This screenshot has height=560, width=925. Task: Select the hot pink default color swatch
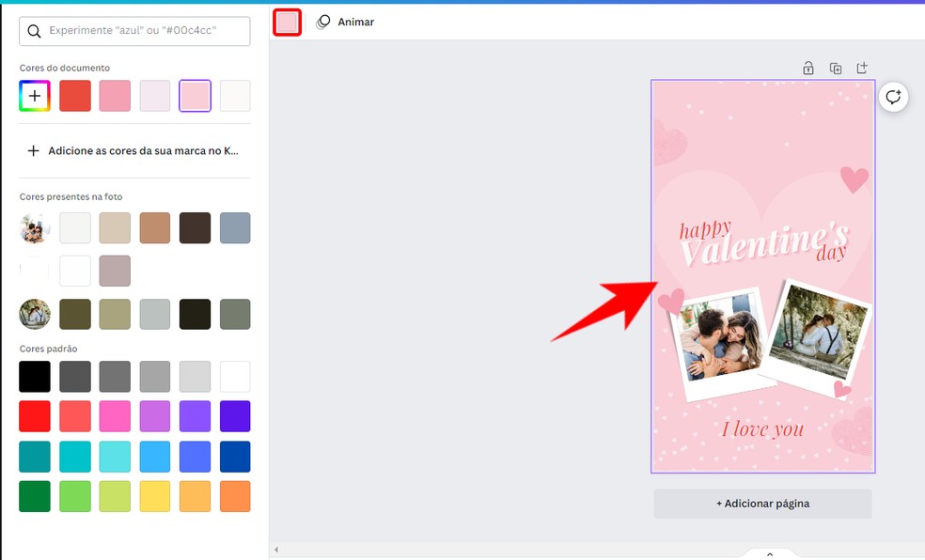pos(115,416)
